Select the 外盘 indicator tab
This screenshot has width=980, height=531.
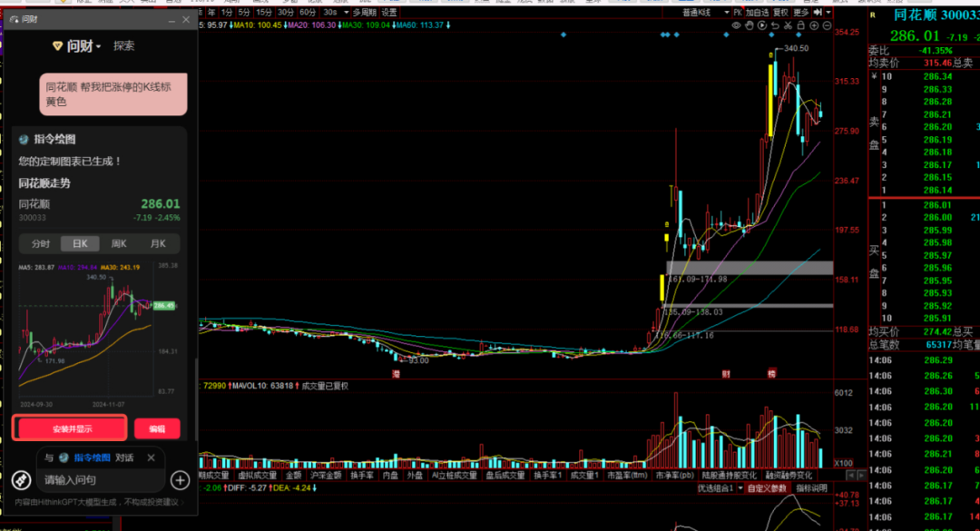click(x=415, y=476)
